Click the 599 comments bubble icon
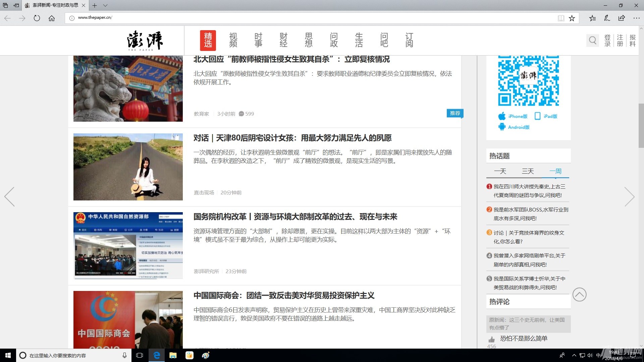The width and height of the screenshot is (644, 362). click(x=241, y=114)
